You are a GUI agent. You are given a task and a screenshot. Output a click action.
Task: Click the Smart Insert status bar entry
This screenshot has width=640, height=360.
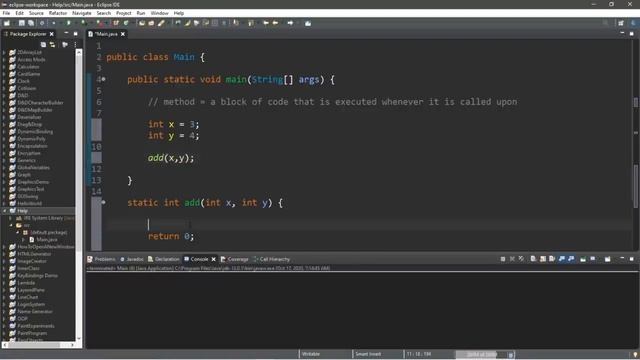[368, 354]
